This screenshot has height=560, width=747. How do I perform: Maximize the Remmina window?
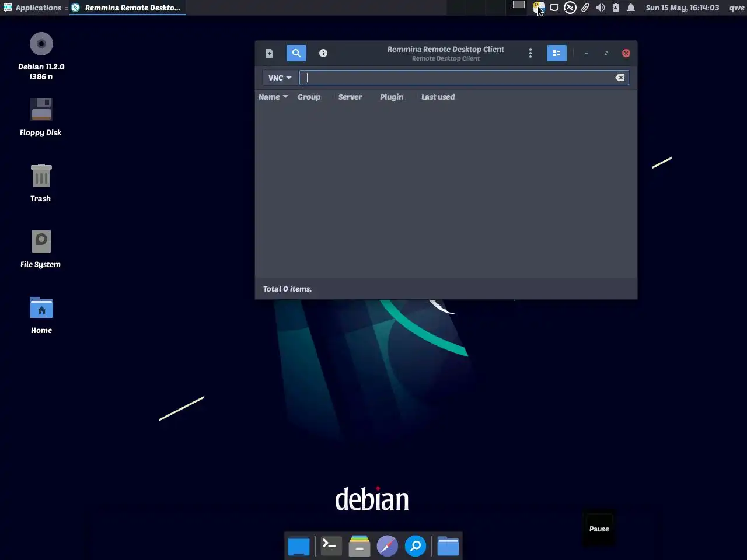(606, 53)
